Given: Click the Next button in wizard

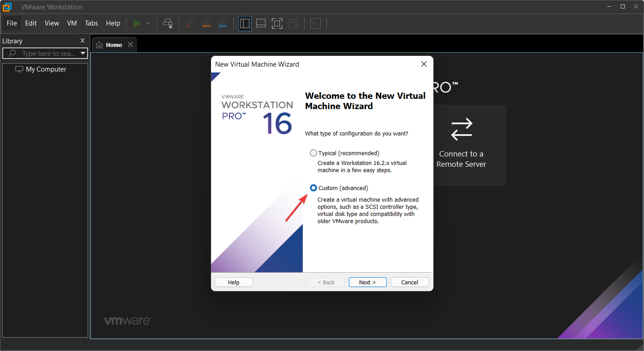Looking at the screenshot, I should coord(368,282).
